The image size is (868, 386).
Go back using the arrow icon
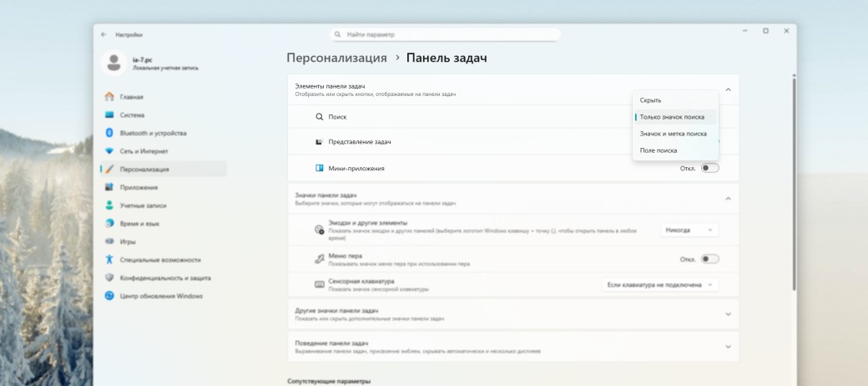click(103, 34)
